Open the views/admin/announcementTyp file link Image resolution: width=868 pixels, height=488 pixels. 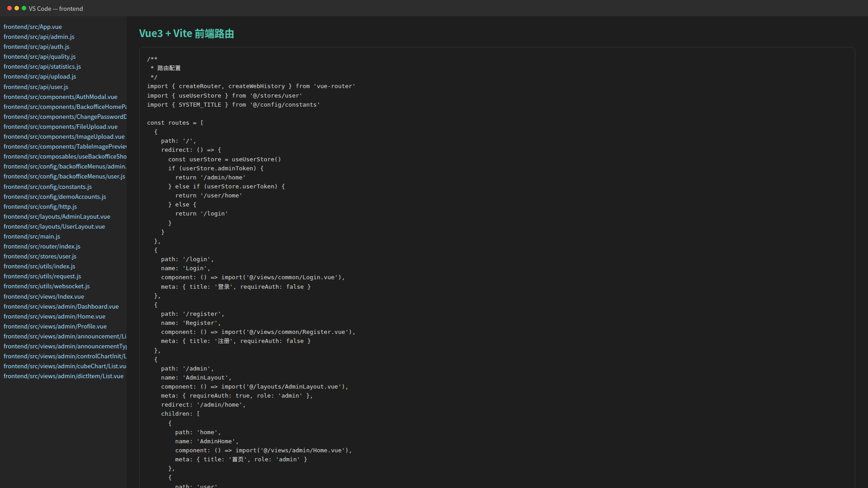click(x=65, y=346)
